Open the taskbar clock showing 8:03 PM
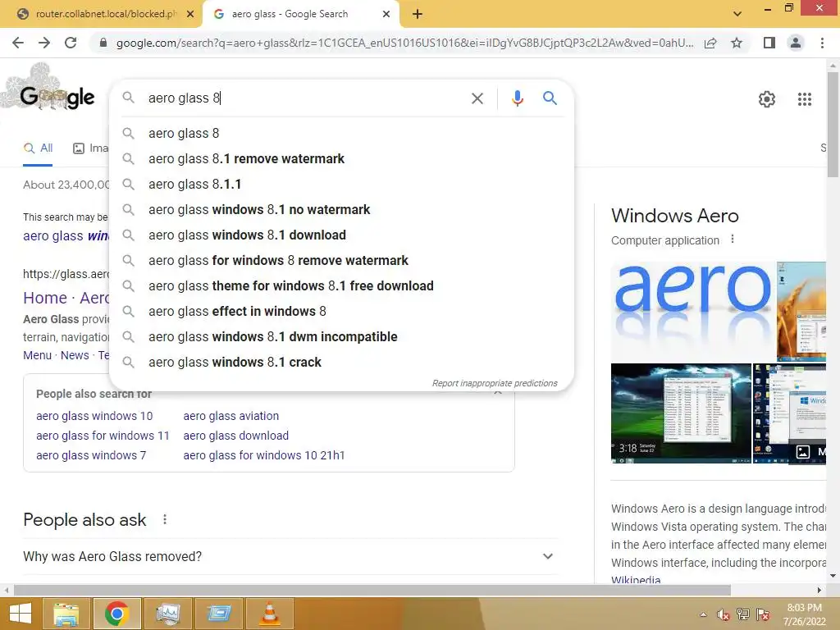This screenshot has height=630, width=840. tap(804, 614)
